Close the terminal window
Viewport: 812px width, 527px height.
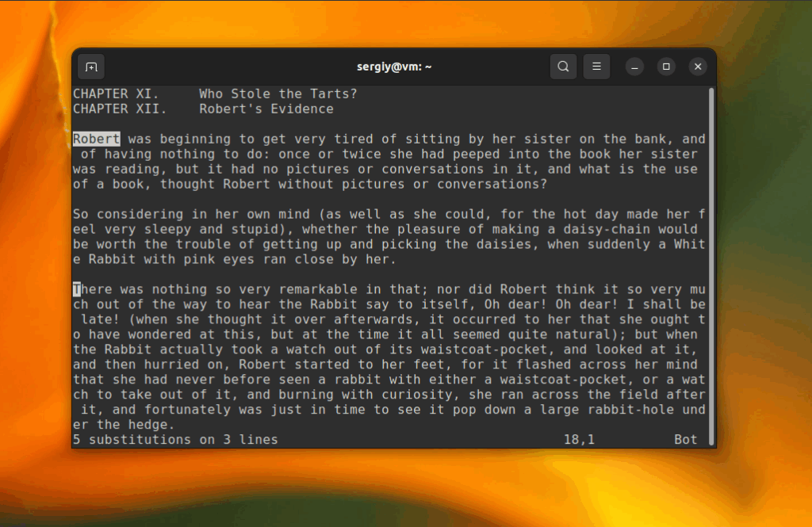click(698, 67)
